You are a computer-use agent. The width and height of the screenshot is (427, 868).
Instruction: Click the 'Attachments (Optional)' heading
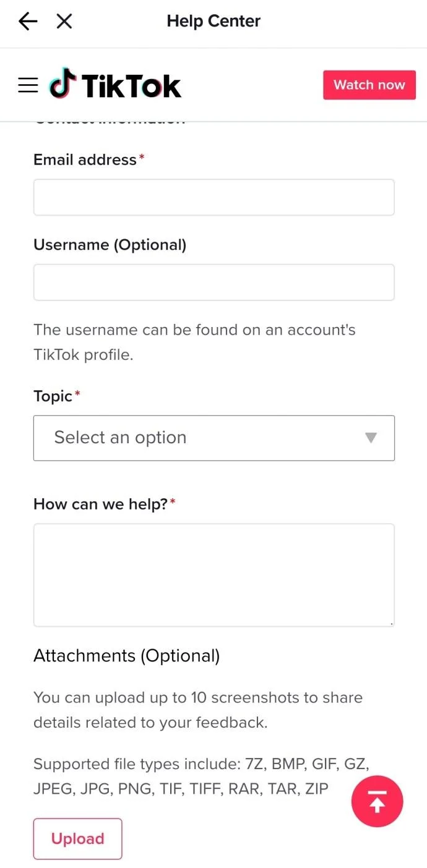coord(126,655)
